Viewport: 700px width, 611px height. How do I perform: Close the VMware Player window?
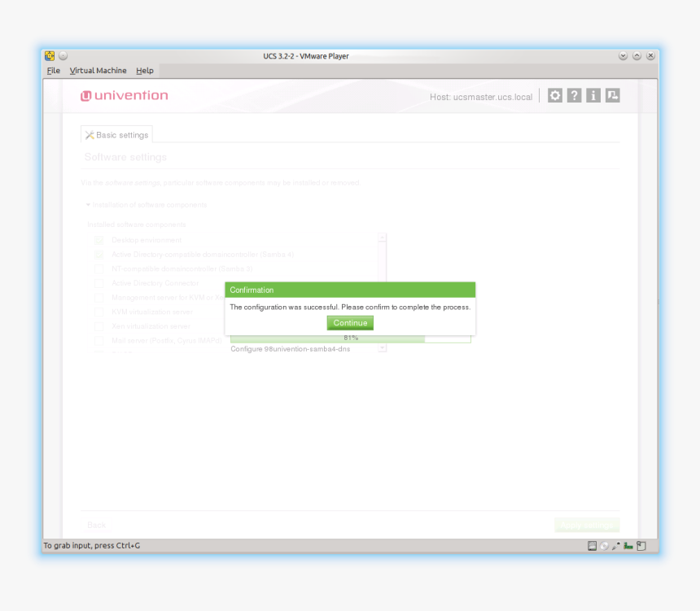pyautogui.click(x=651, y=56)
